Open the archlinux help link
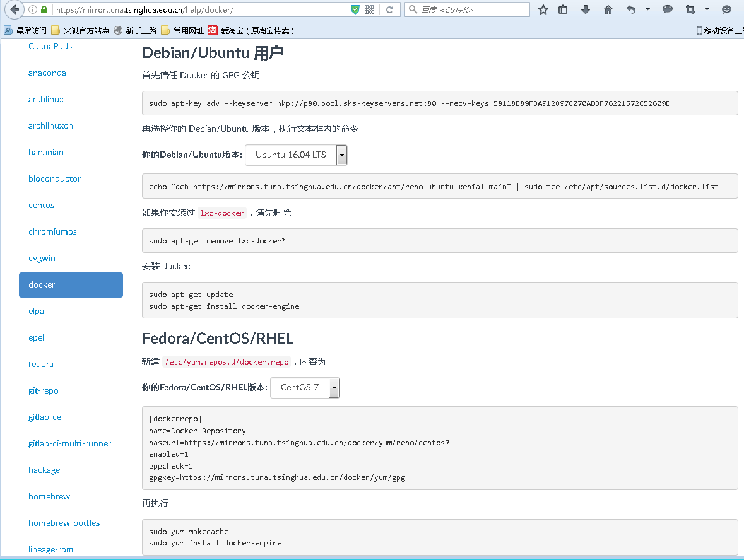 46,99
